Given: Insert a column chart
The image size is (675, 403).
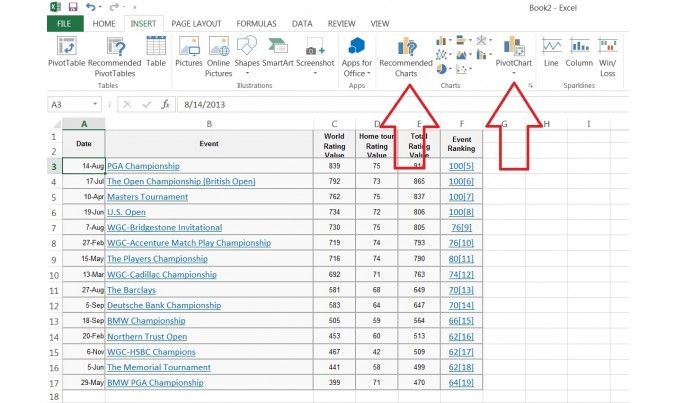Looking at the screenshot, I should pyautogui.click(x=441, y=40).
